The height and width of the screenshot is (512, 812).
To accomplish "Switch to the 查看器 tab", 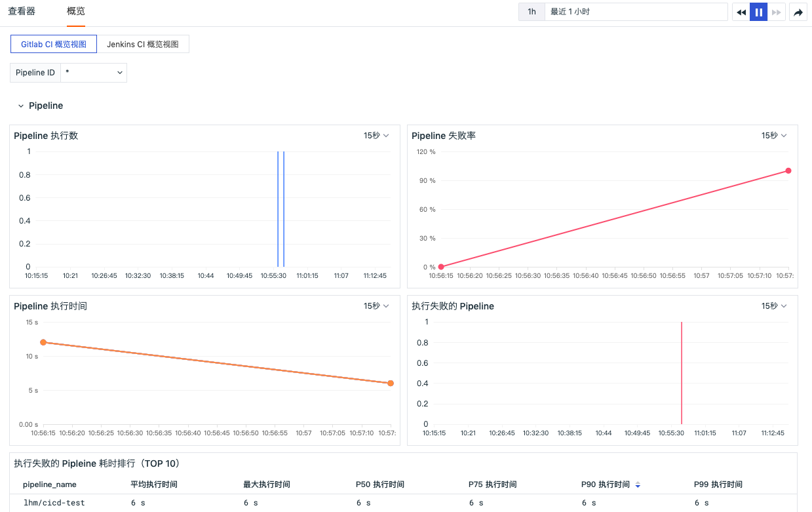I will 22,11.
